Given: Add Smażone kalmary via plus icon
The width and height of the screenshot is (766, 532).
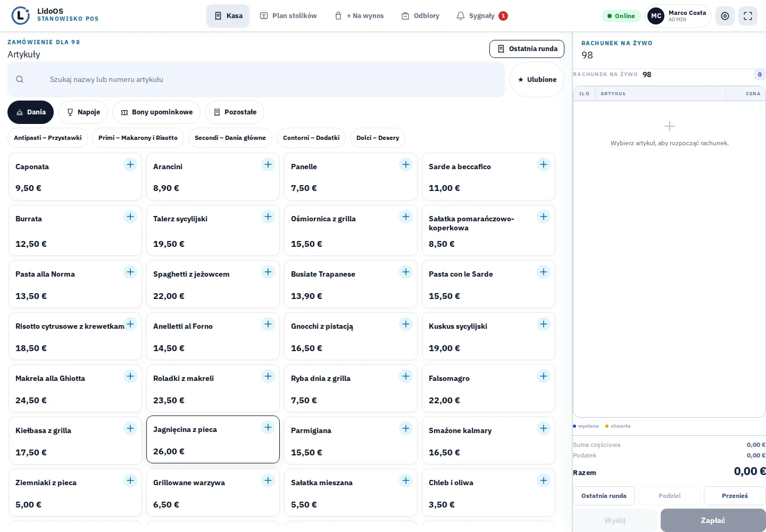Looking at the screenshot, I should pos(544,428).
